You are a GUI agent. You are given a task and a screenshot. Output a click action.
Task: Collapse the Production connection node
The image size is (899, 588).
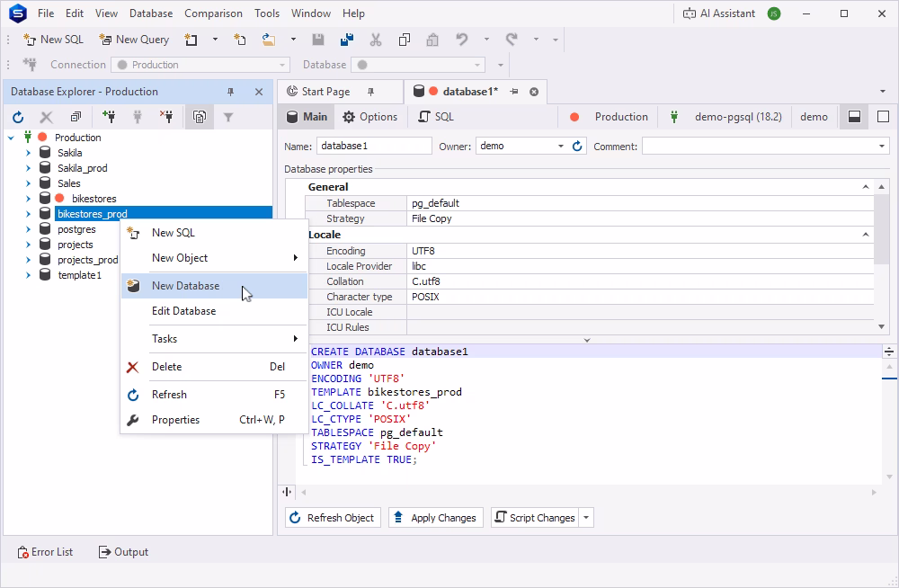(x=11, y=138)
